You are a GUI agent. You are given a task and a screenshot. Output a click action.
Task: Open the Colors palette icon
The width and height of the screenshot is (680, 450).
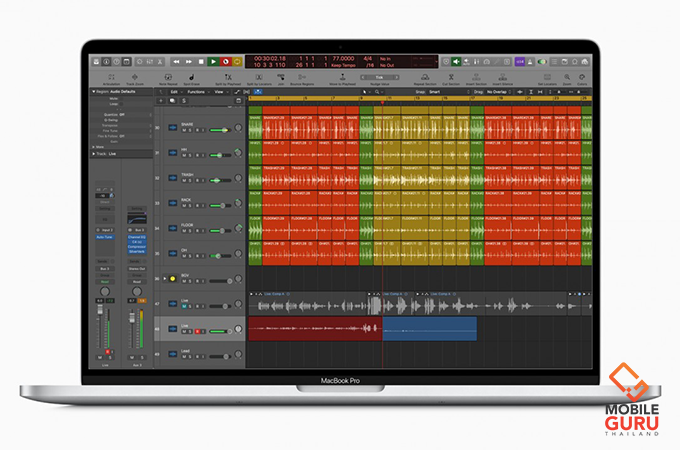pos(582,77)
